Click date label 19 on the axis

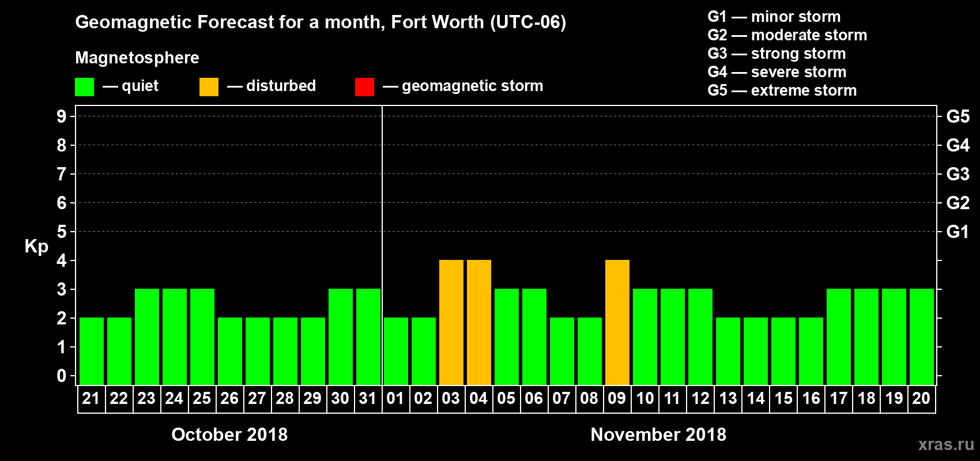pyautogui.click(x=894, y=399)
